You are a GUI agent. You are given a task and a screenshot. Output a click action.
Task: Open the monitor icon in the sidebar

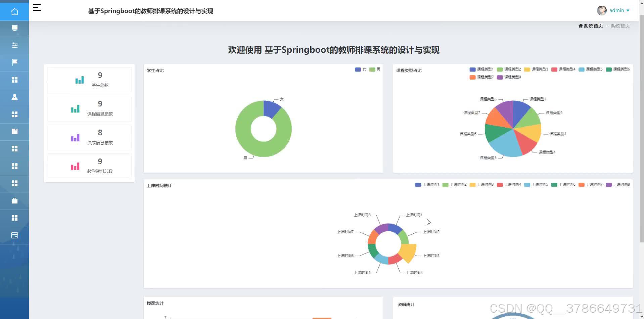tap(14, 28)
